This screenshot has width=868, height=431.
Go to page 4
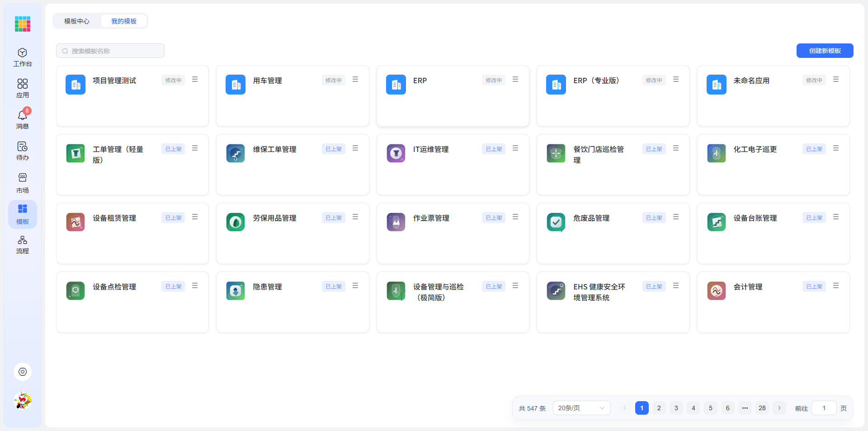pyautogui.click(x=693, y=408)
